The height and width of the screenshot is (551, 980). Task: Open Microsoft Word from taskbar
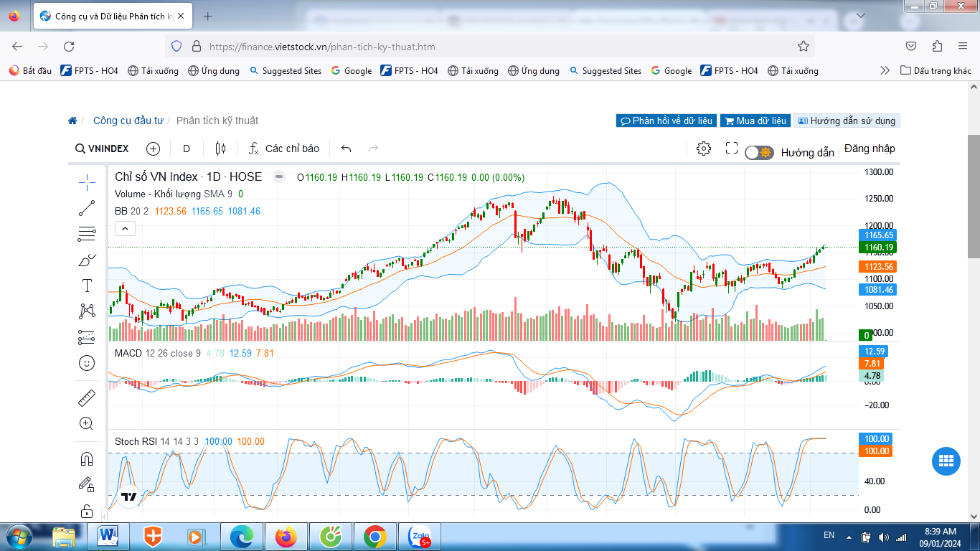click(x=109, y=537)
